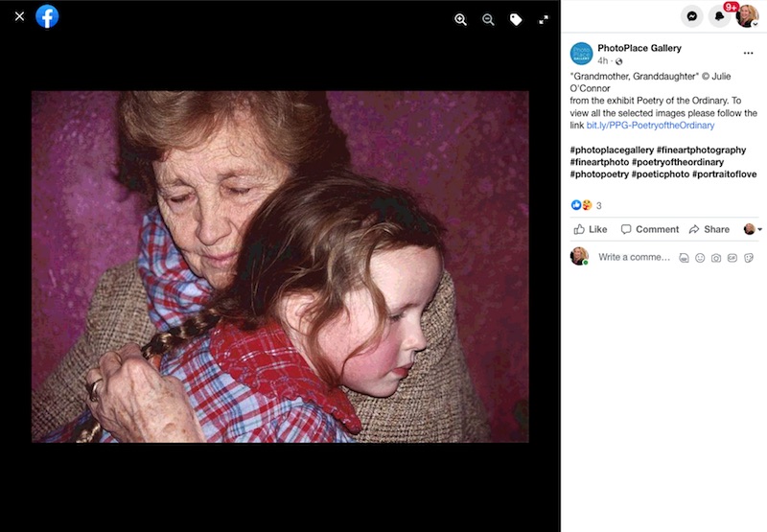Open the PhotoPlace Gallery page name
767x532 pixels.
click(x=639, y=48)
